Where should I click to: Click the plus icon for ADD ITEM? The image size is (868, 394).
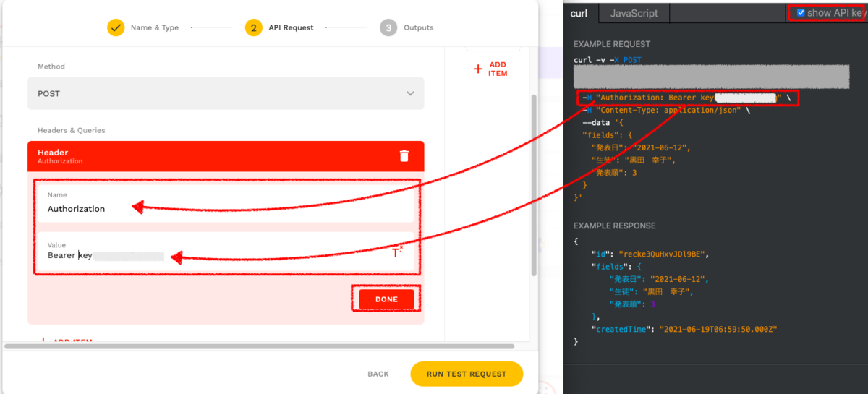(x=477, y=69)
